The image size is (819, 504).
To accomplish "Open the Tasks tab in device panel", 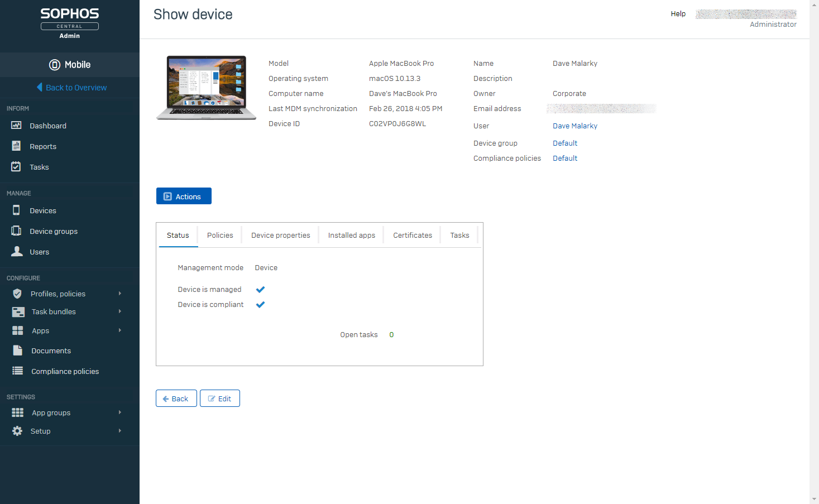I will pyautogui.click(x=459, y=235).
